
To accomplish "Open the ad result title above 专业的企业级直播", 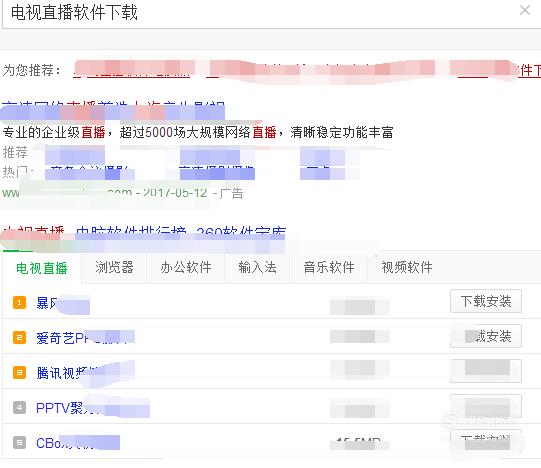I will [113, 110].
